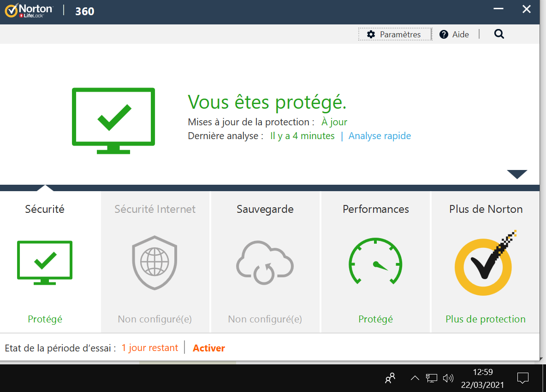546x392 pixels.
Task: Click 'À jour' protection update status
Action: tap(334, 122)
